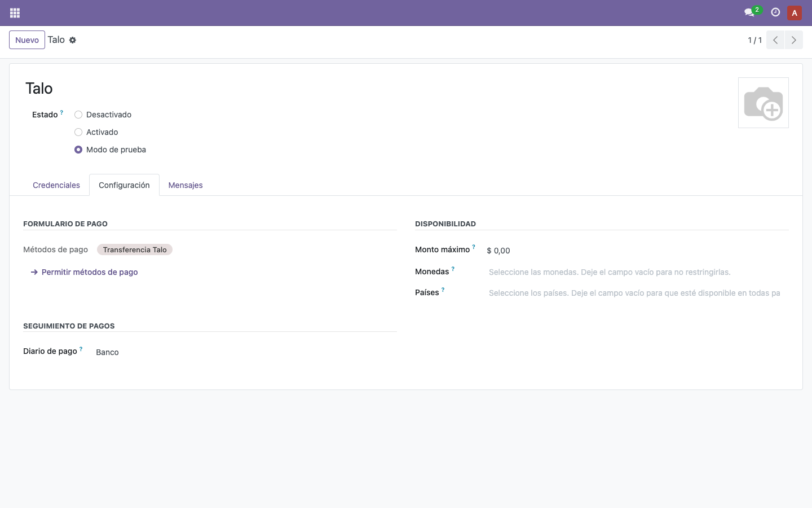812x508 pixels.
Task: Show help tooltip for Diario de pago
Action: [81, 349]
